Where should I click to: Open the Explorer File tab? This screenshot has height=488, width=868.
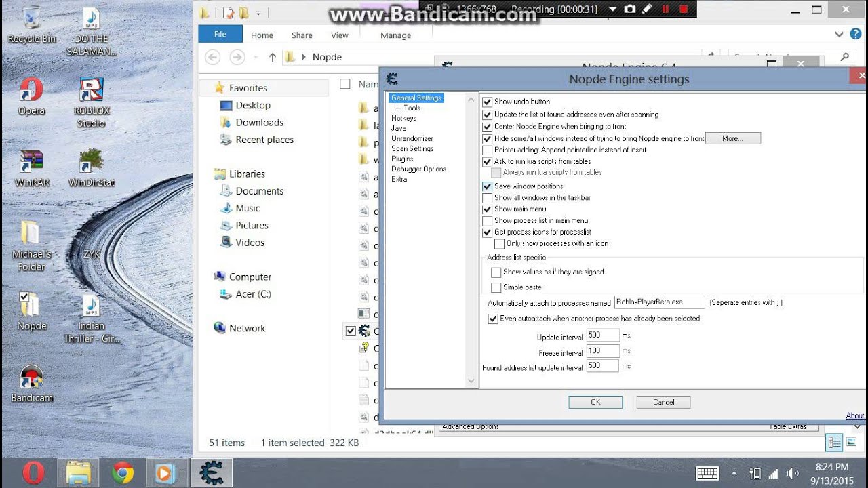point(220,34)
